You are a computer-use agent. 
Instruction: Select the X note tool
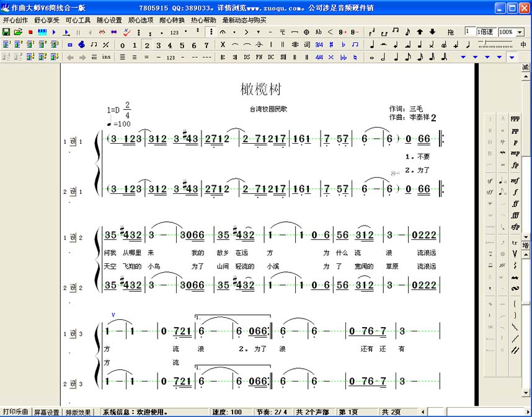tap(223, 45)
